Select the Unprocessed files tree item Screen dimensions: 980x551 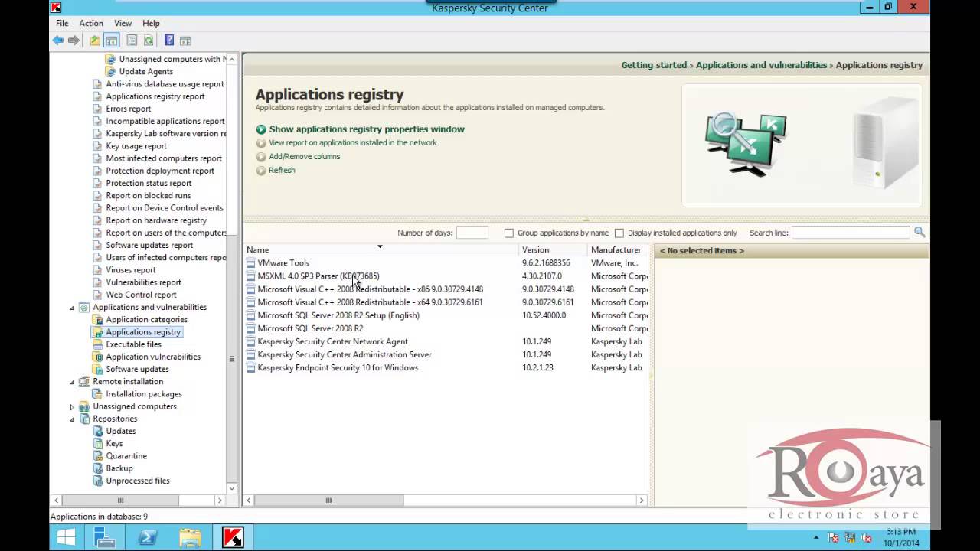138,481
